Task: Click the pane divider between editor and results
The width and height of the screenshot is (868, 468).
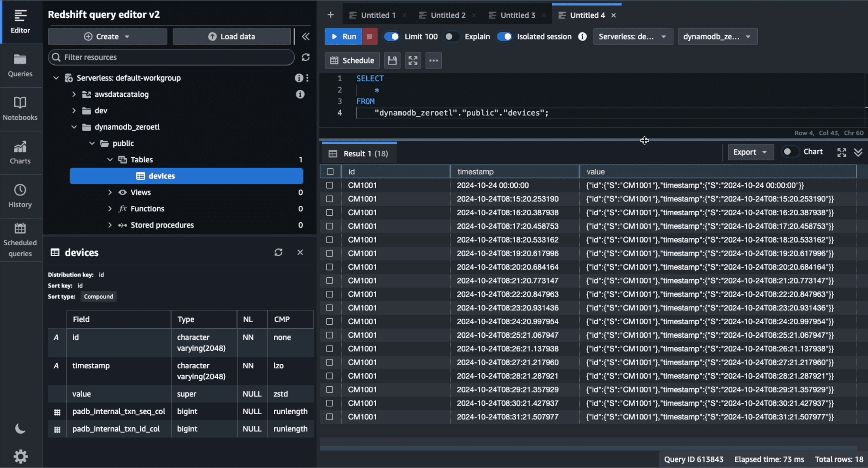Action: coord(593,140)
